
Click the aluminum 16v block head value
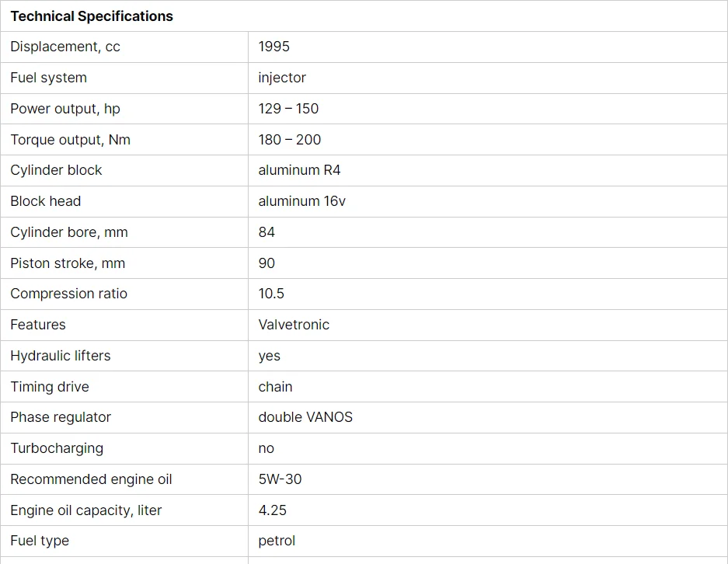[301, 201]
